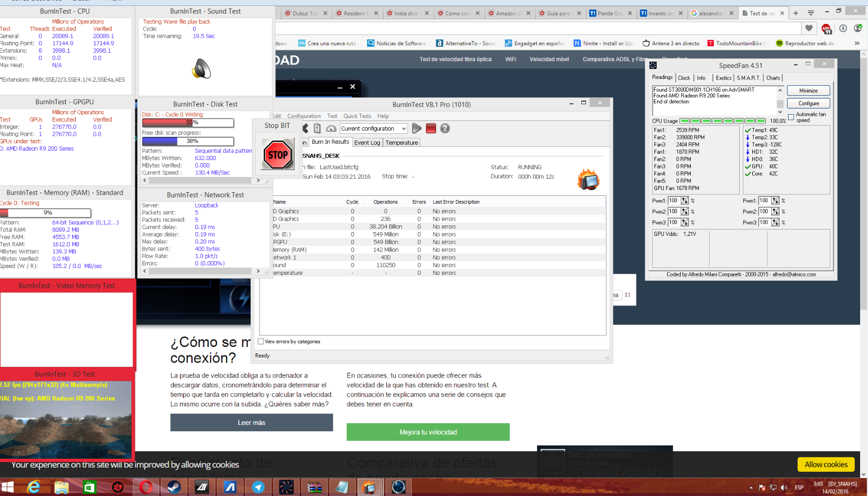This screenshot has width=868, height=496.
Task: Open Windows Store icon on taskbar
Action: [x=89, y=487]
